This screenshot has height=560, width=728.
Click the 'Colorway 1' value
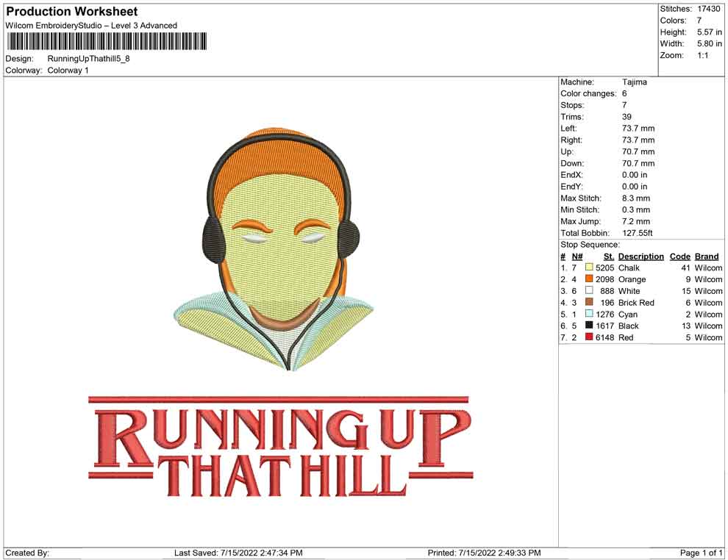[68, 71]
